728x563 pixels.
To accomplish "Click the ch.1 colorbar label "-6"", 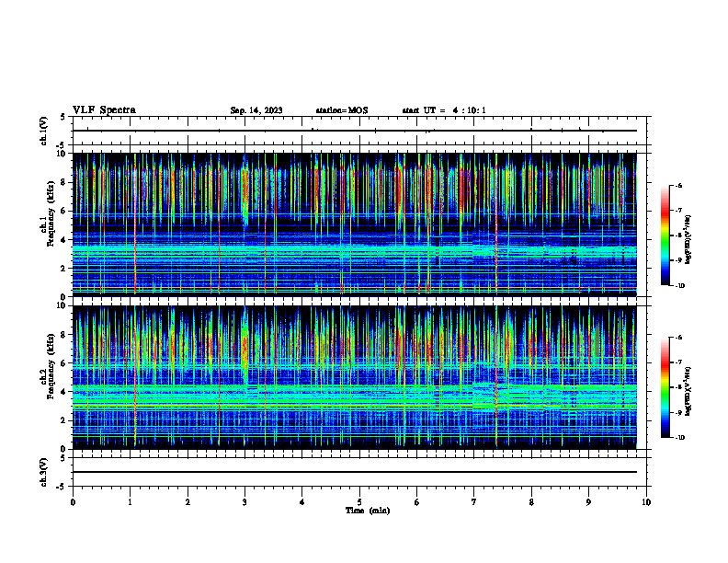I will click(x=678, y=185).
